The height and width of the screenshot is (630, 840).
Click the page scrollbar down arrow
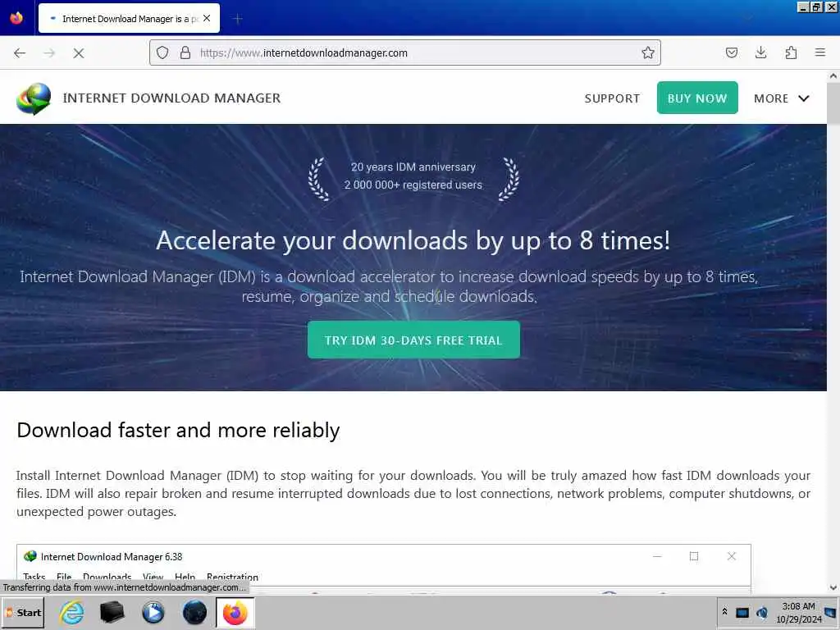(x=833, y=587)
